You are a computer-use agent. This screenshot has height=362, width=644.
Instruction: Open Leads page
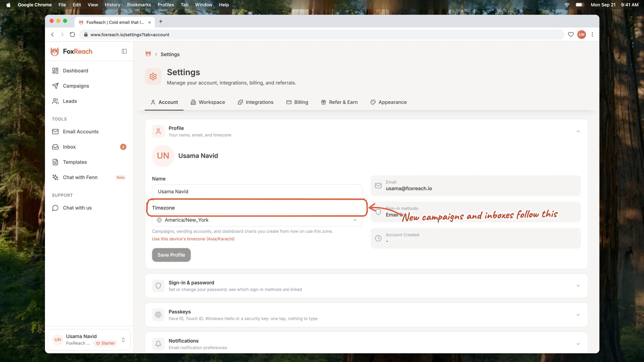[89, 101]
